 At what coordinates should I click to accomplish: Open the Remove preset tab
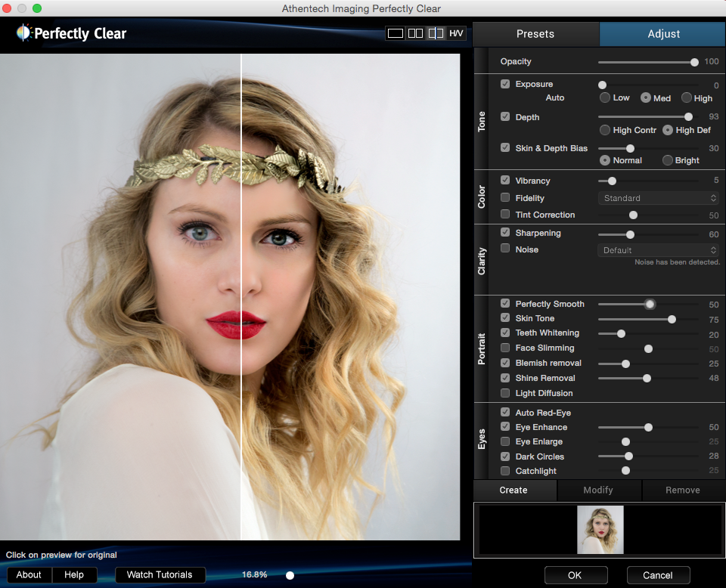point(682,490)
